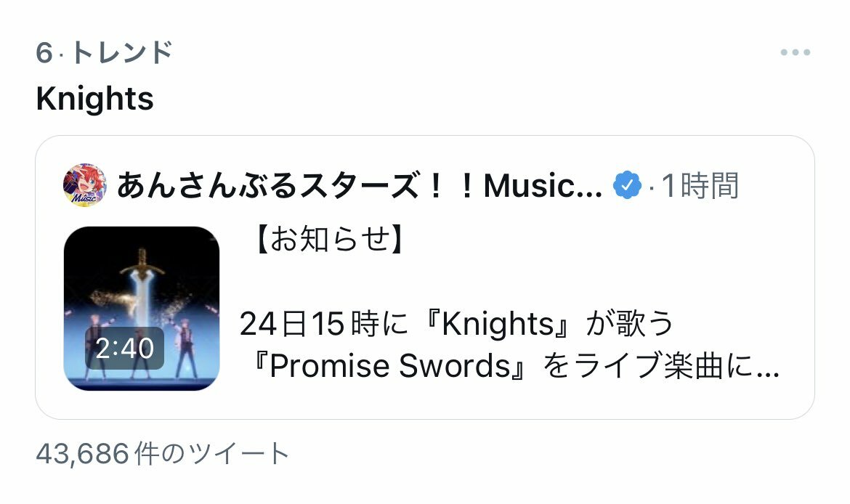Click the Ensemble Stars Music profile avatar
This screenshot has width=850, height=504.
(x=84, y=185)
